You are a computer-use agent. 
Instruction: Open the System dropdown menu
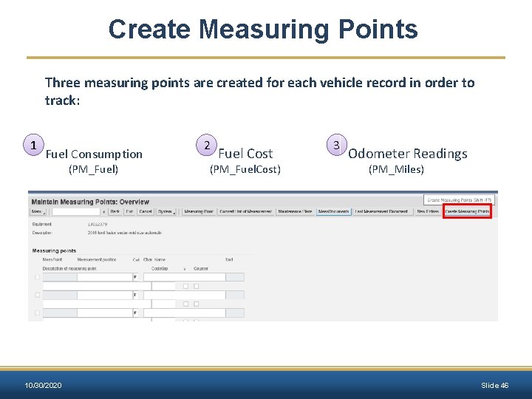pyautogui.click(x=166, y=212)
